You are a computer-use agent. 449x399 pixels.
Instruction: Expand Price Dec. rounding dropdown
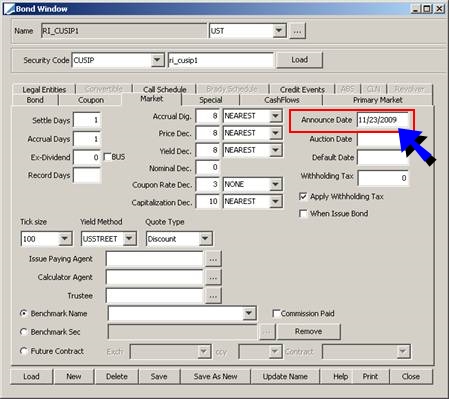[275, 133]
